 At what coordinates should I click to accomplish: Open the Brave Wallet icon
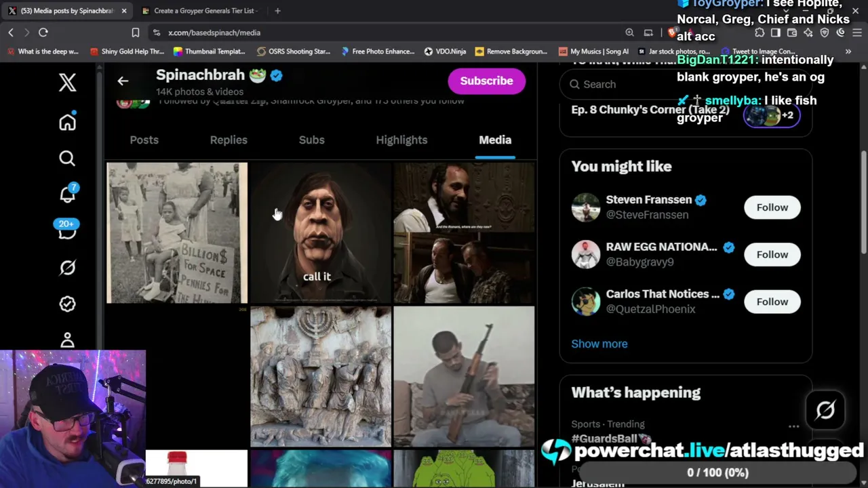click(792, 33)
